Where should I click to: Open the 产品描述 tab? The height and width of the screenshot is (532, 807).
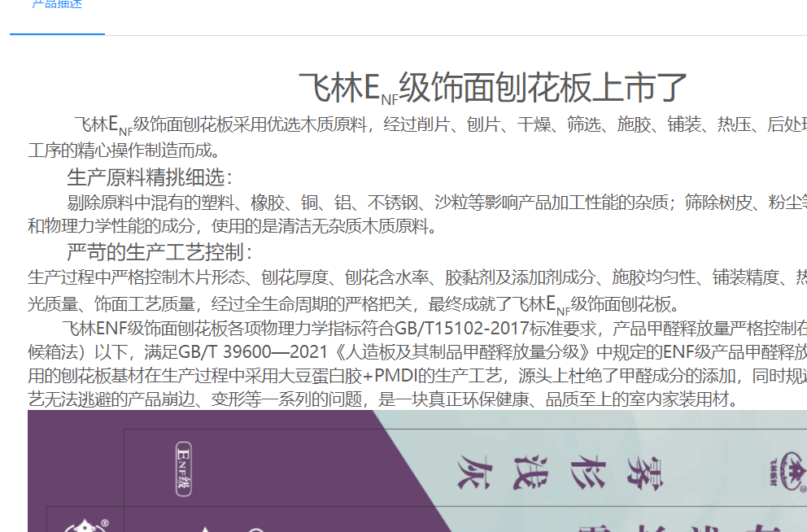57,5
